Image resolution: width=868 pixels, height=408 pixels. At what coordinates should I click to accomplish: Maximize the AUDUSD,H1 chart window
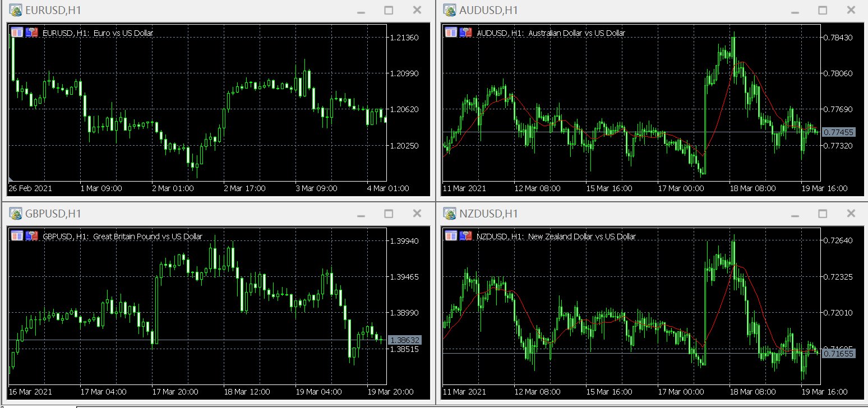[823, 10]
